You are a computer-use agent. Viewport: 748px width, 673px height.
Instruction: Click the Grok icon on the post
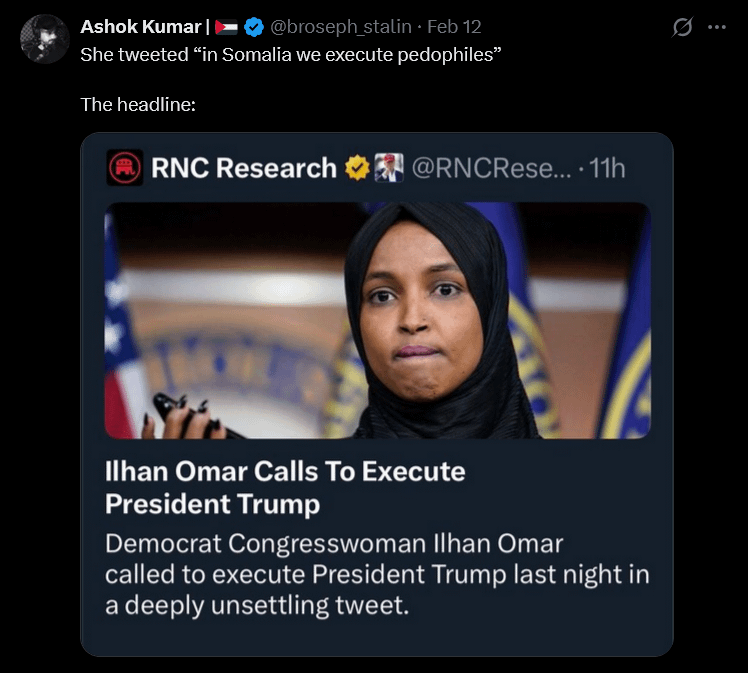pyautogui.click(x=682, y=27)
